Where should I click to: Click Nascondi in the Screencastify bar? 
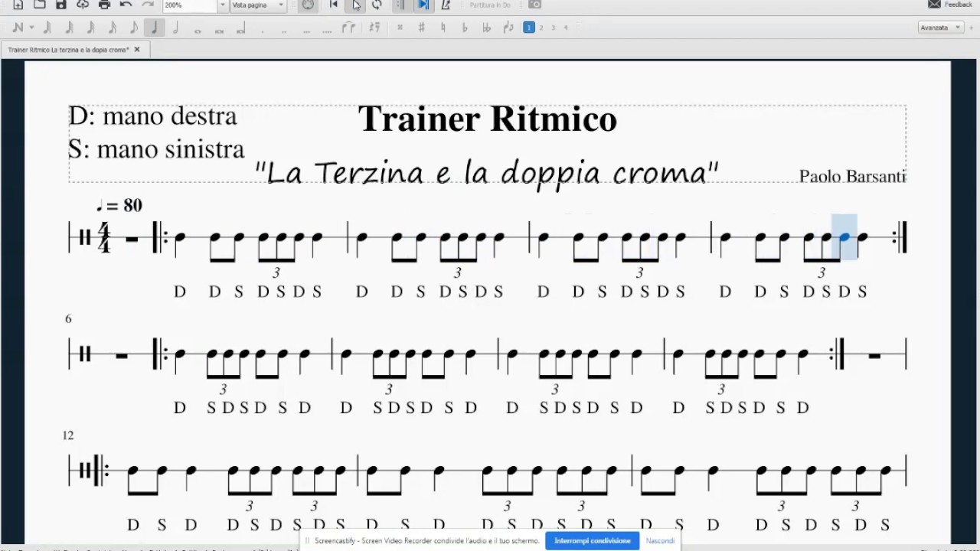[660, 541]
